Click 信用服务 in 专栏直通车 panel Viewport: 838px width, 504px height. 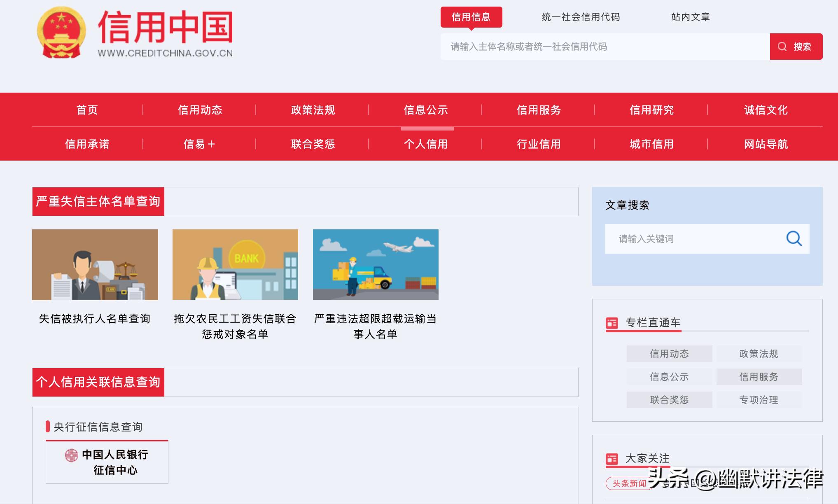tap(759, 376)
